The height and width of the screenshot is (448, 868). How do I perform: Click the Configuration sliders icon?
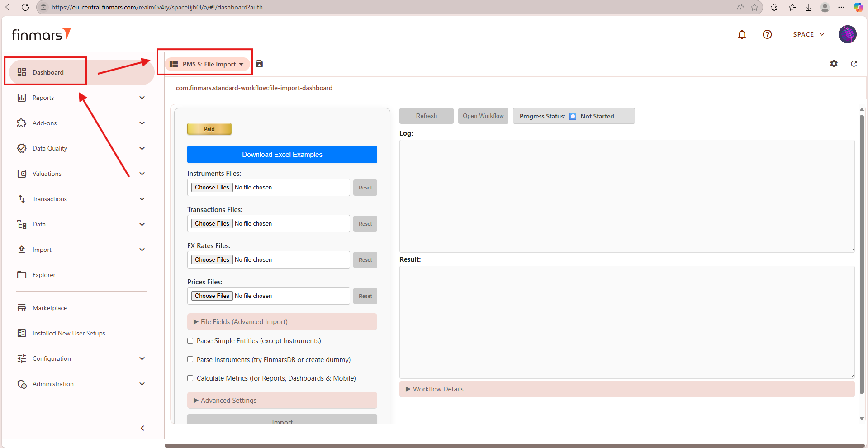[22, 358]
